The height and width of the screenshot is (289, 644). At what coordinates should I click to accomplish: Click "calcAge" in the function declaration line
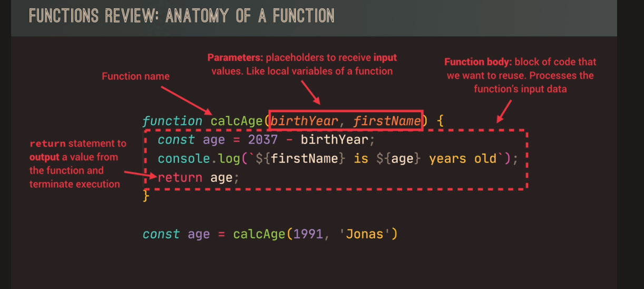pyautogui.click(x=237, y=121)
